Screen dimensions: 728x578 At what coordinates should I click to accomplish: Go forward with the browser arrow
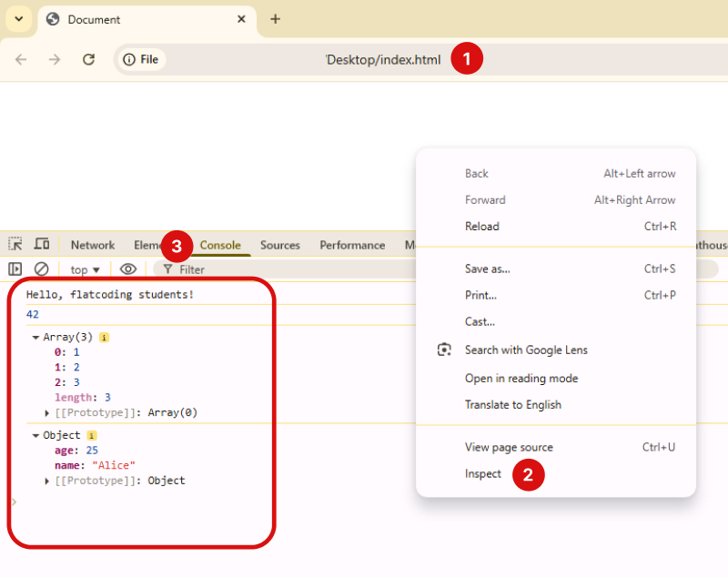(55, 59)
